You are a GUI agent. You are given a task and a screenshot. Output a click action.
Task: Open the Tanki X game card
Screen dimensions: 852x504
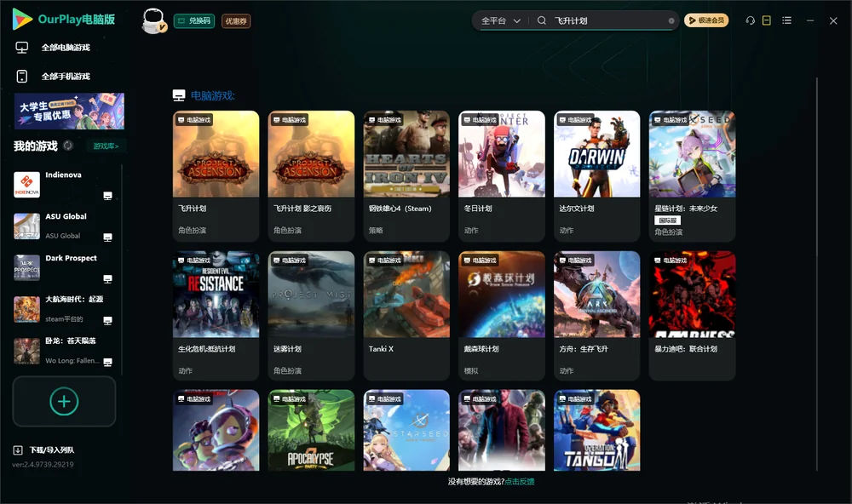tap(406, 316)
